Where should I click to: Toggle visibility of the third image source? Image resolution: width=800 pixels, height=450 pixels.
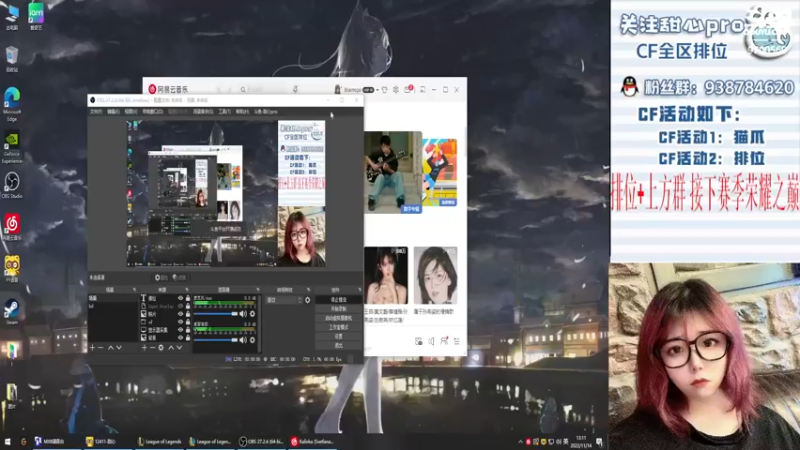click(x=180, y=314)
